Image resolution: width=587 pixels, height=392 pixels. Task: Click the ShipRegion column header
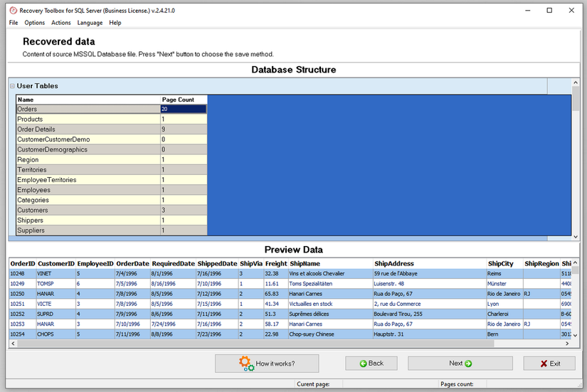click(541, 263)
